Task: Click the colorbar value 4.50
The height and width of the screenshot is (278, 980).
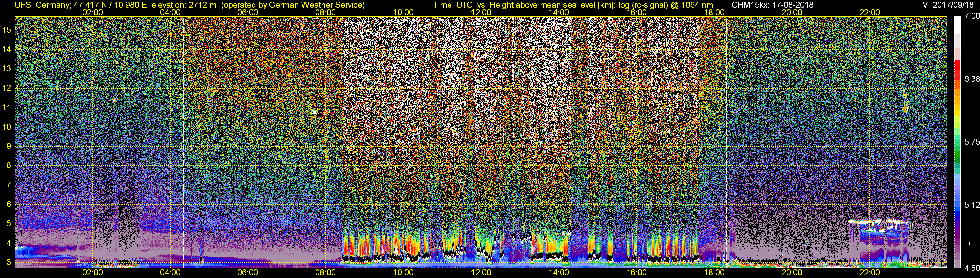Action: click(972, 268)
